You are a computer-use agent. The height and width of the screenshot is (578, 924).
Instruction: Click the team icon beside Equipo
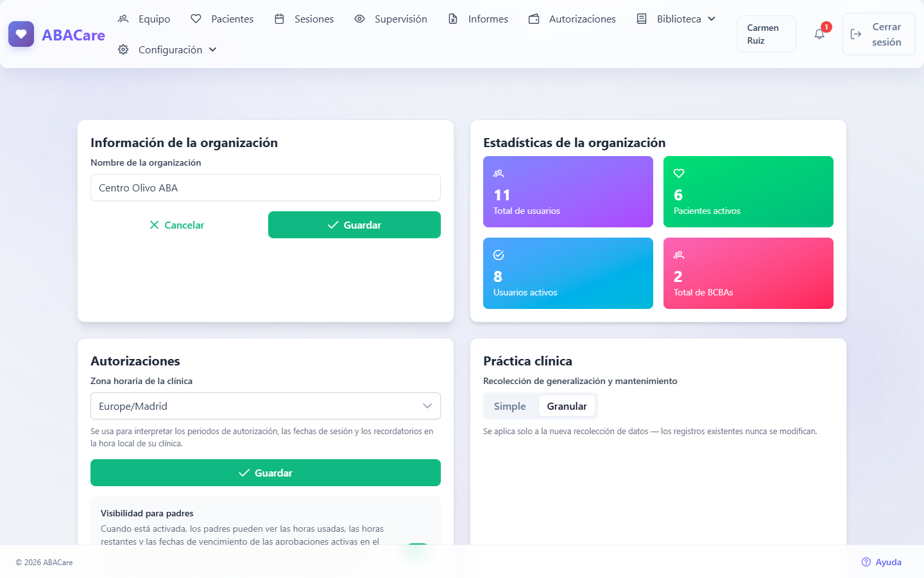[123, 19]
